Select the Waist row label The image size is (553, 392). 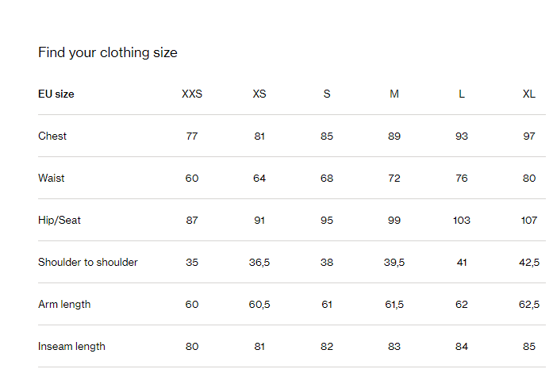click(x=51, y=178)
